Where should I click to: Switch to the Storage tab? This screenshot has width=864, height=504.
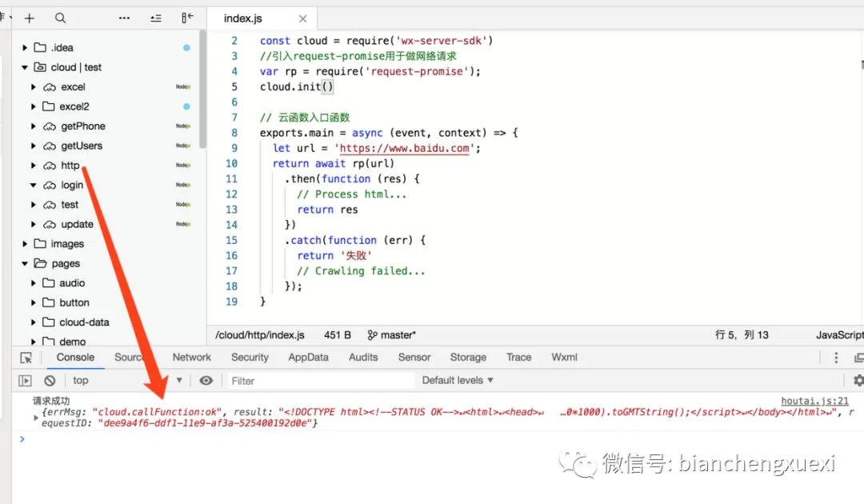468,357
